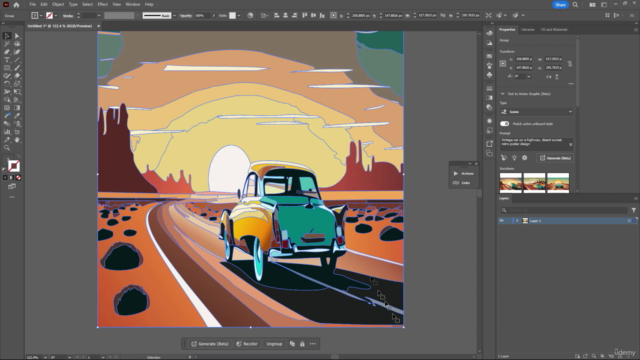Toggle reference point widget in Properties
Image resolution: width=640 pixels, height=360 pixels.
(x=503, y=64)
